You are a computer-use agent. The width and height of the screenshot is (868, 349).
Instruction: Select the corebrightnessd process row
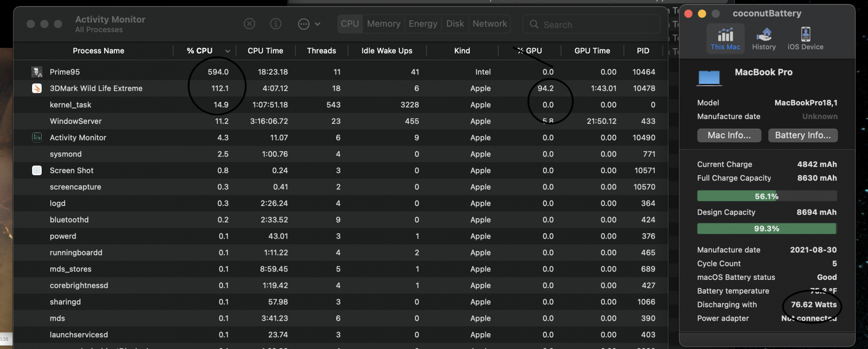[341, 286]
